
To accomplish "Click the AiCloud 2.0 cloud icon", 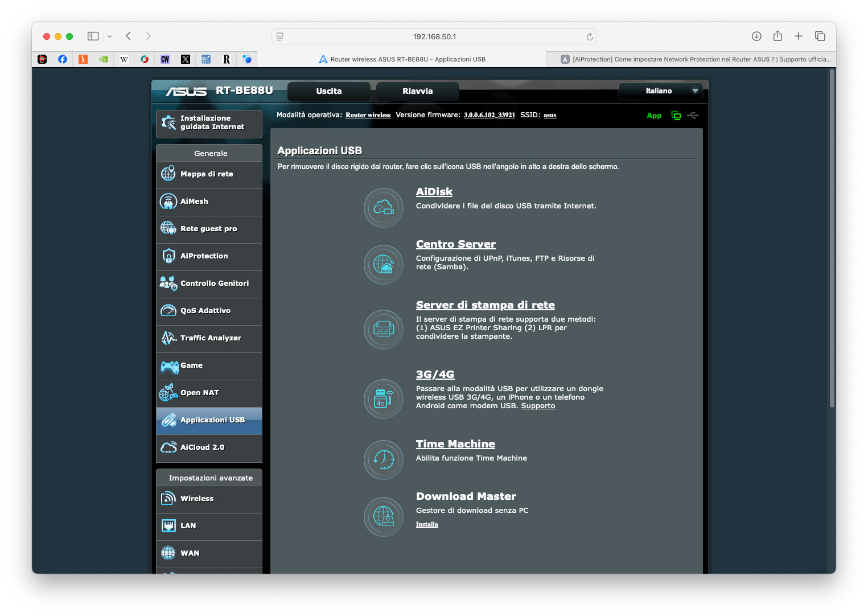I will pos(168,447).
